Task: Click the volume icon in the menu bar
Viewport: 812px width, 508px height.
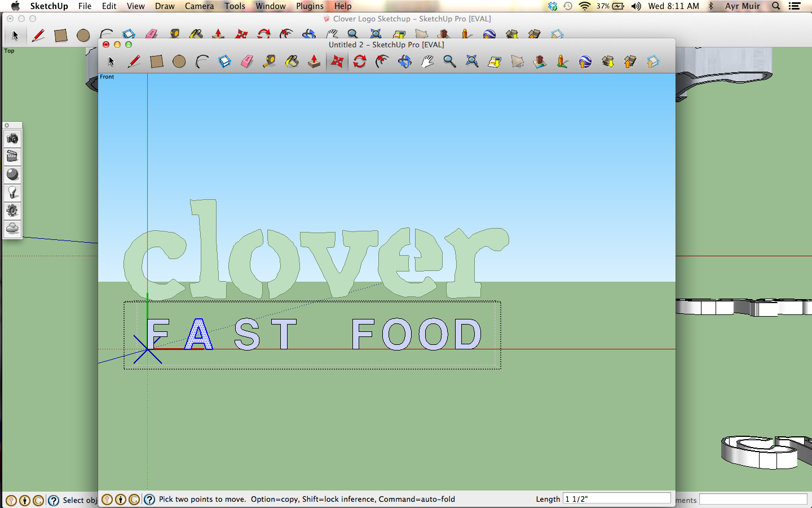Action: click(636, 6)
